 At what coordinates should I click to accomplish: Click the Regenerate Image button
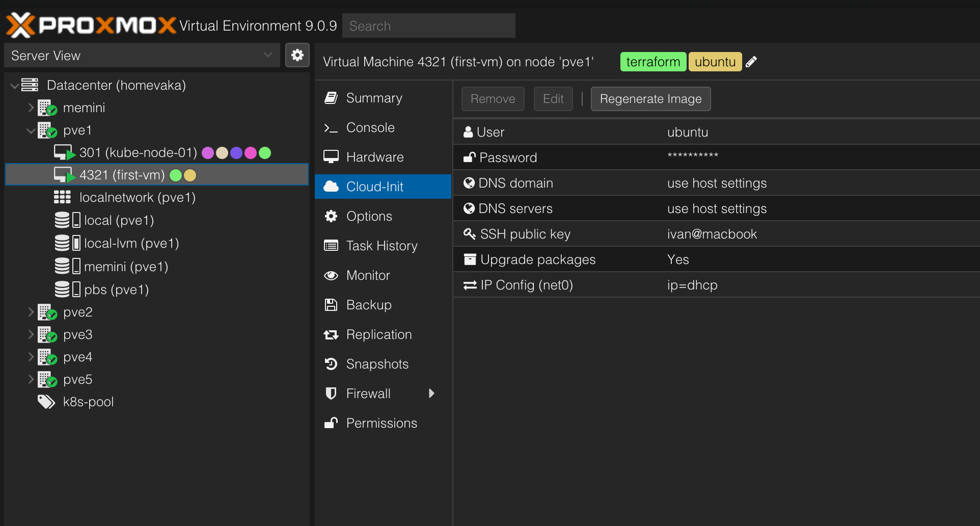(650, 99)
